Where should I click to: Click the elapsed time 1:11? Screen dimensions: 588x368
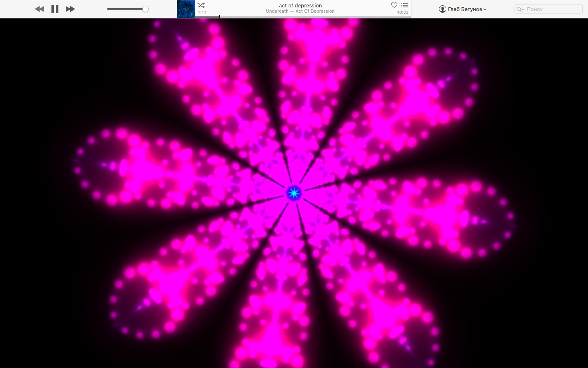point(202,13)
